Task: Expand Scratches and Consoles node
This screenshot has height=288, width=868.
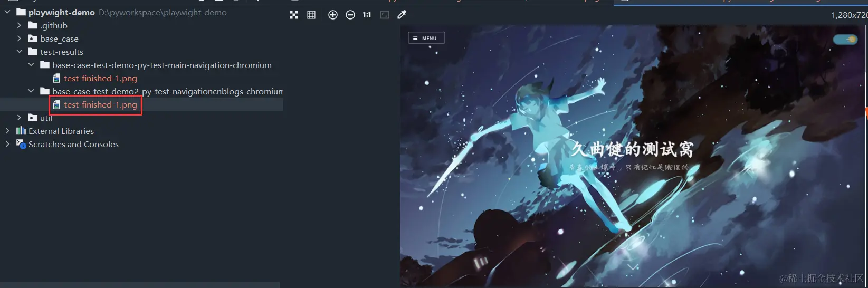Action: (x=7, y=144)
